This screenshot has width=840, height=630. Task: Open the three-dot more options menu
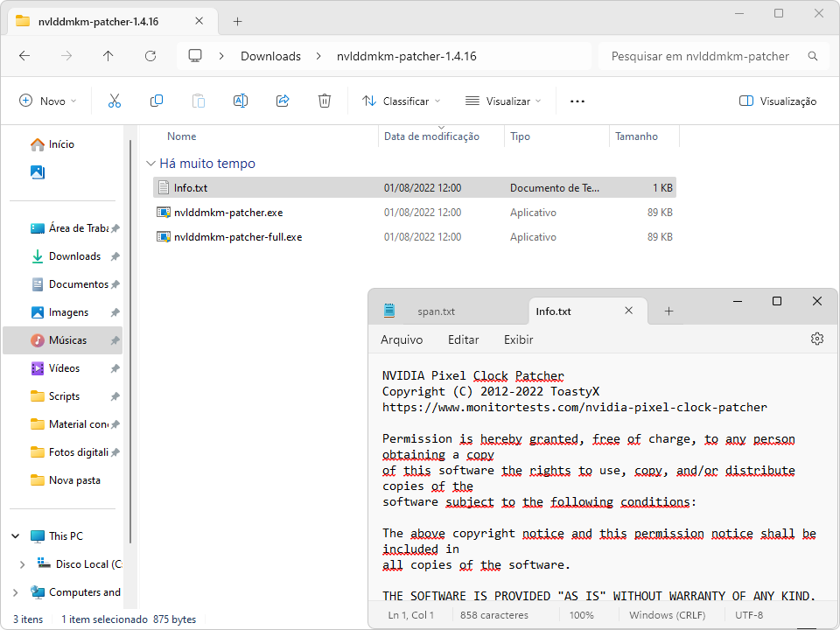[577, 101]
